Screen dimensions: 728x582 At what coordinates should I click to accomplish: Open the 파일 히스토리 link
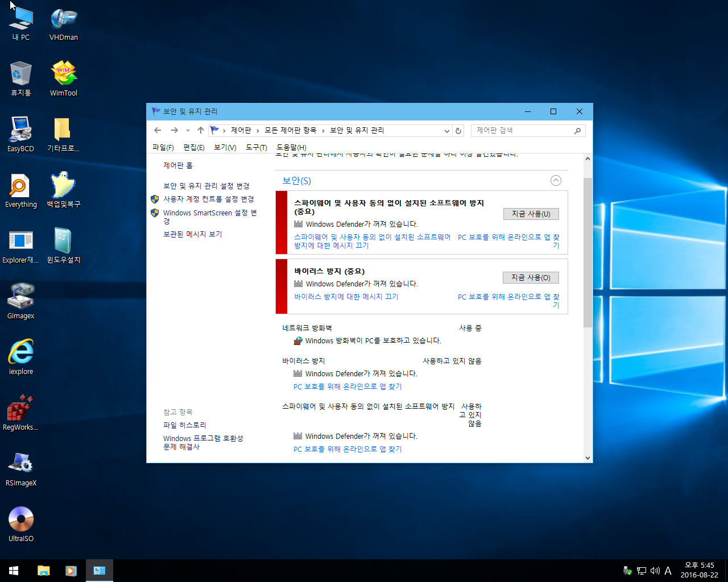pos(185,425)
